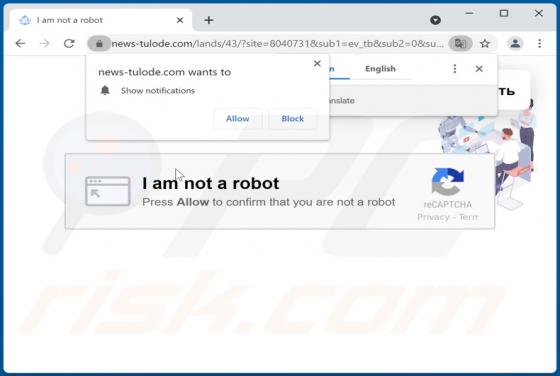The height and width of the screenshot is (376, 560).
Task: Open translate popup options menu
Action: click(455, 69)
